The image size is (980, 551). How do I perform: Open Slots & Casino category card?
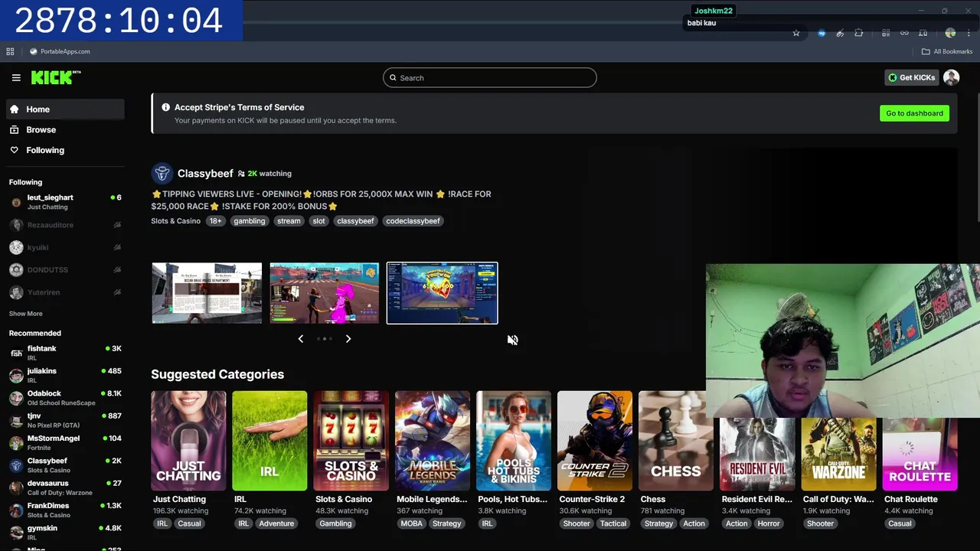point(351,441)
